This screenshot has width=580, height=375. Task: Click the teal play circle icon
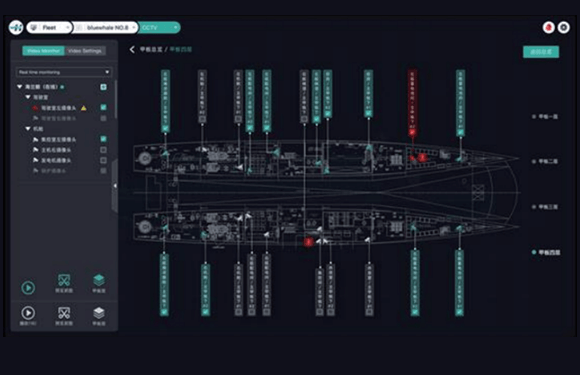point(28,287)
